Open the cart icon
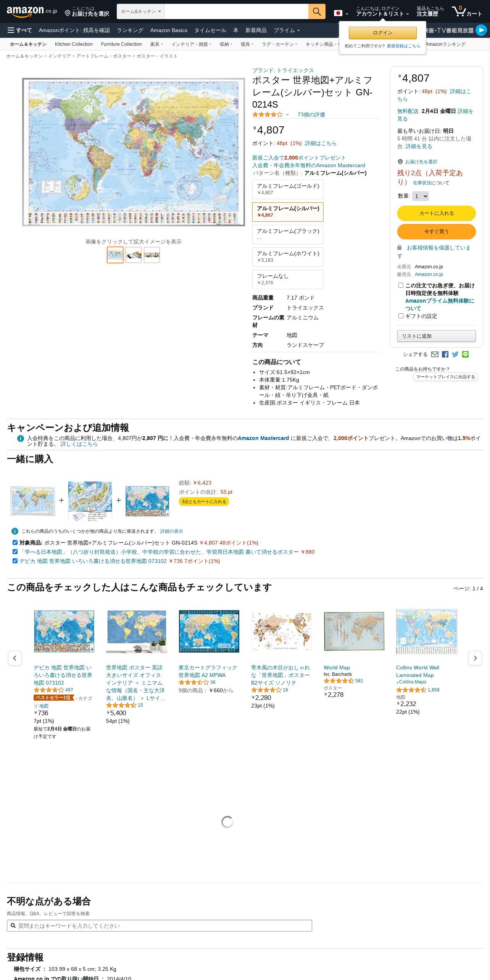Image resolution: width=490 pixels, height=980 pixels. (x=467, y=11)
